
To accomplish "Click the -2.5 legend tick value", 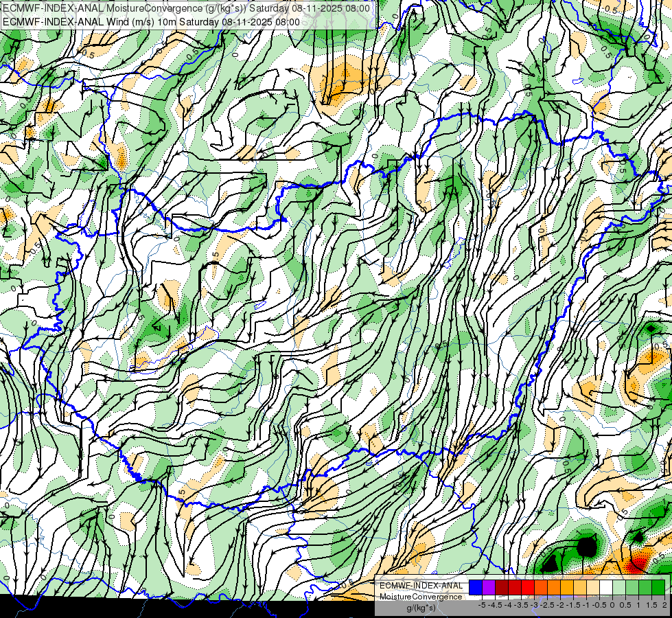I will [547, 605].
